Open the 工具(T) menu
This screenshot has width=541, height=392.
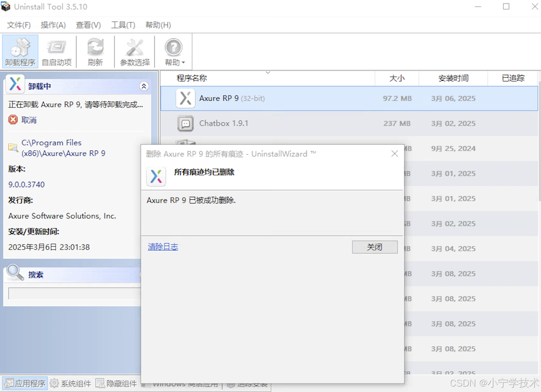(x=123, y=25)
